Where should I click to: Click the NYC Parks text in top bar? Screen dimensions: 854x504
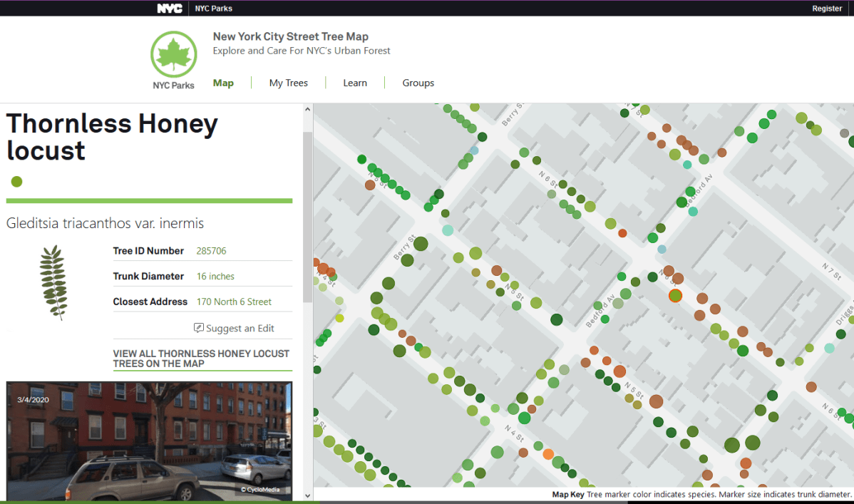[213, 8]
